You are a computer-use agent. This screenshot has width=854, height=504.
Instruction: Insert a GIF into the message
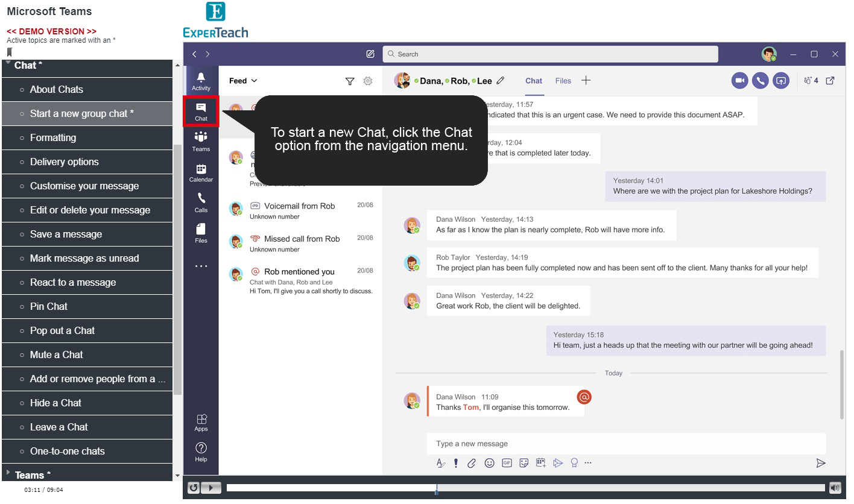(507, 463)
